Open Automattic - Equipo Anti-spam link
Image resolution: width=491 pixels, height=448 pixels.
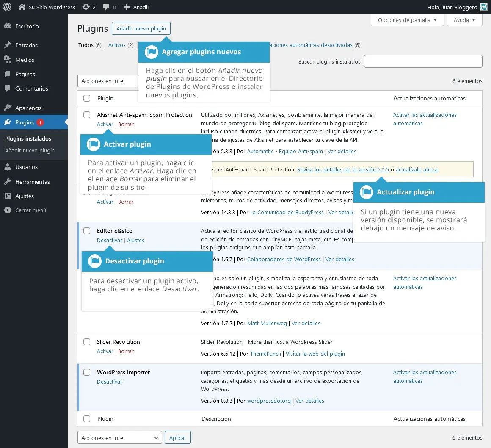285,151
